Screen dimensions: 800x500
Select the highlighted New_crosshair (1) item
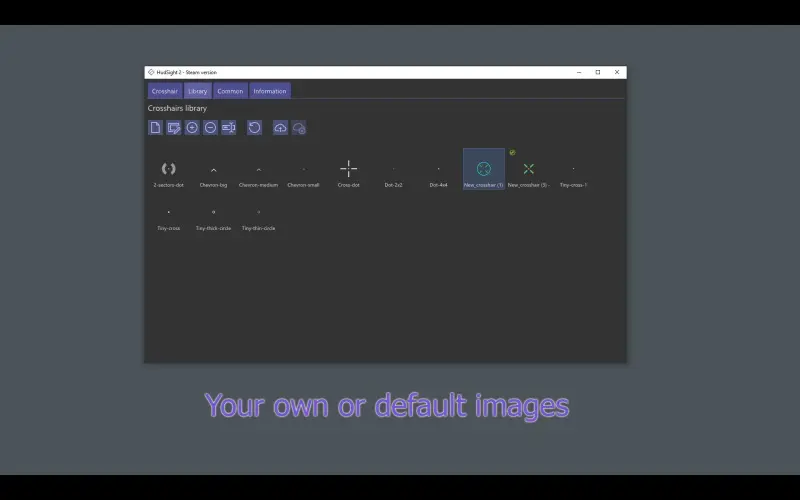[x=484, y=169]
